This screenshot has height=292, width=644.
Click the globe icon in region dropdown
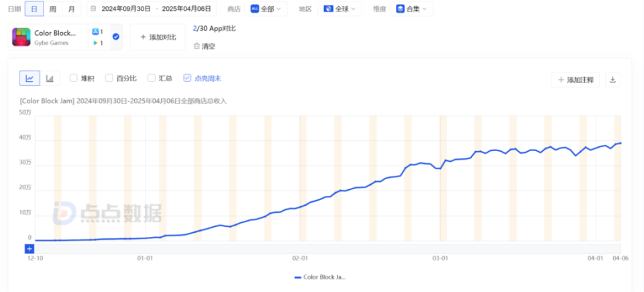pos(328,9)
